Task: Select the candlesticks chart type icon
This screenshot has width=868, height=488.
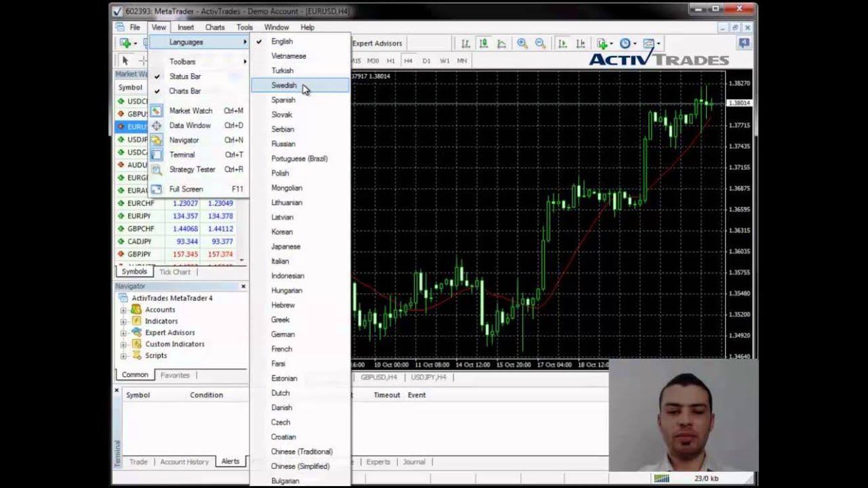Action: [x=484, y=43]
